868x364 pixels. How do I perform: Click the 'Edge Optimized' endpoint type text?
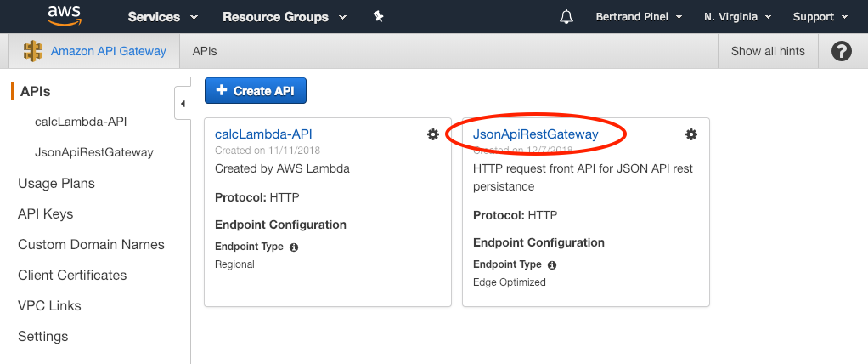(510, 282)
